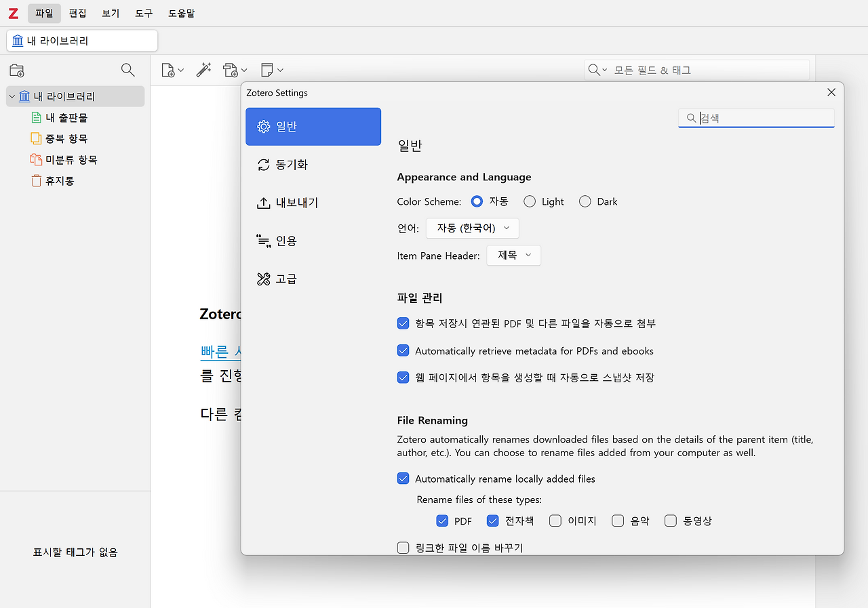Select the 자동 color scheme radio button

[477, 201]
